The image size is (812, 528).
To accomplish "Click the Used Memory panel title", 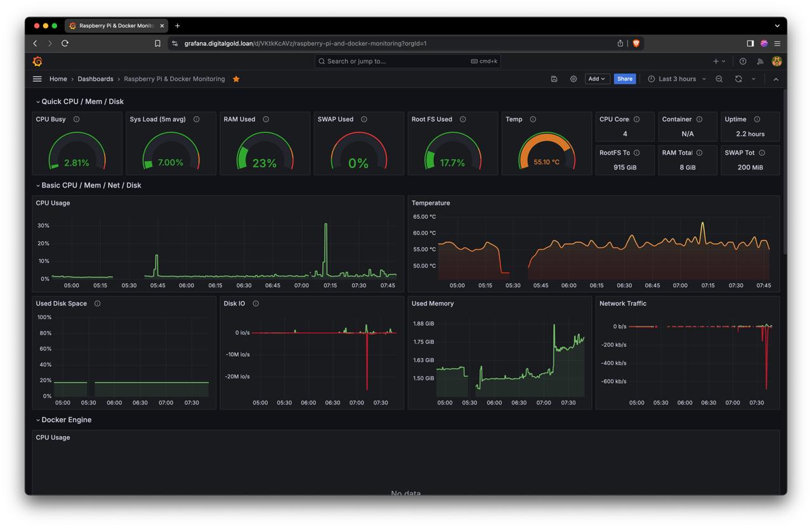I will coord(433,304).
